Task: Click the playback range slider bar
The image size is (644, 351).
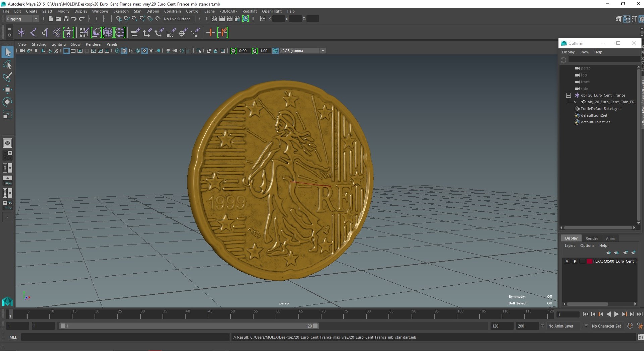Action: pyautogui.click(x=189, y=326)
